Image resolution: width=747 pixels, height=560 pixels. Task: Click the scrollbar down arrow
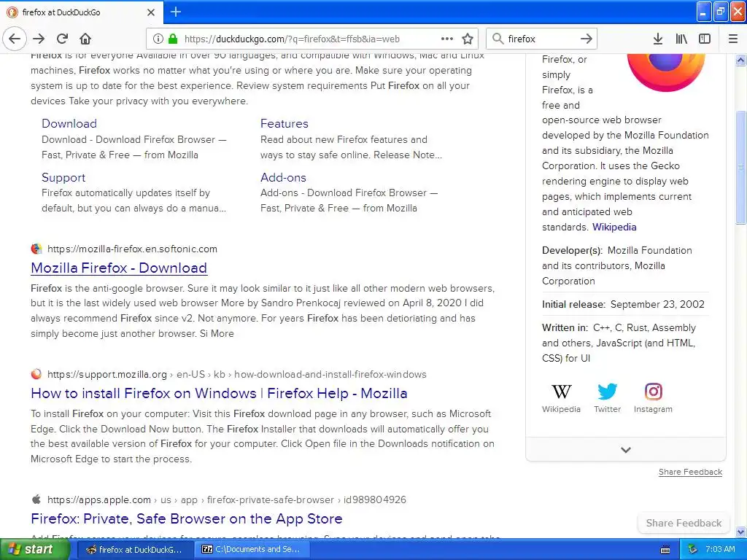(741, 532)
